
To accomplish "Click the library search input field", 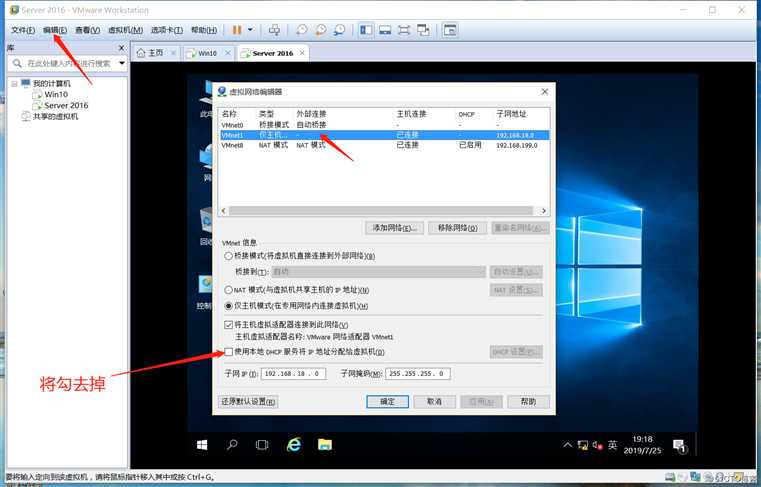I will (x=68, y=64).
